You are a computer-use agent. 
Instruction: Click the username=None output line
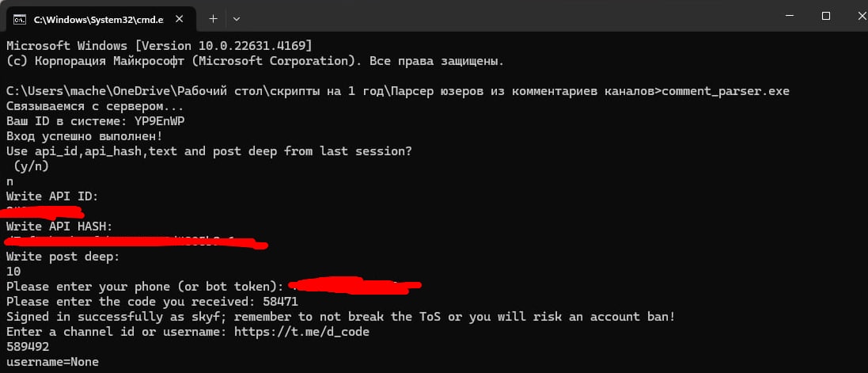(x=52, y=362)
